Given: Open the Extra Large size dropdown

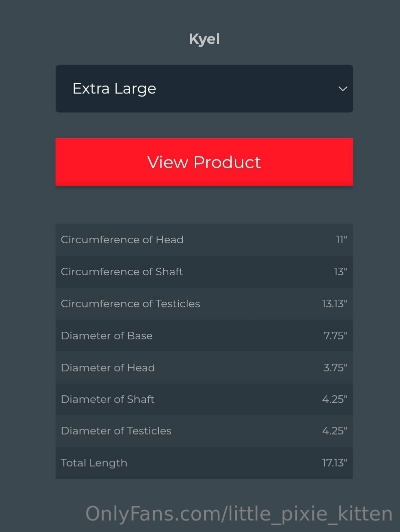Looking at the screenshot, I should pyautogui.click(x=204, y=89).
